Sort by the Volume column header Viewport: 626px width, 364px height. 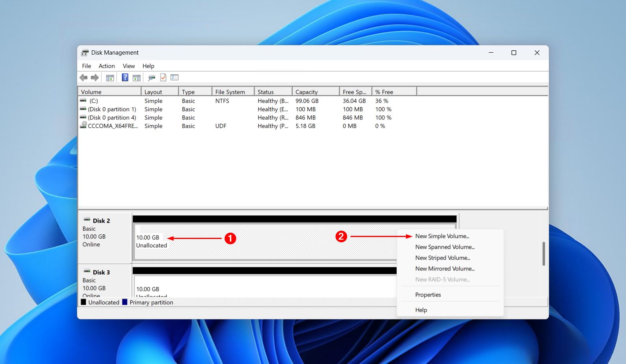109,92
